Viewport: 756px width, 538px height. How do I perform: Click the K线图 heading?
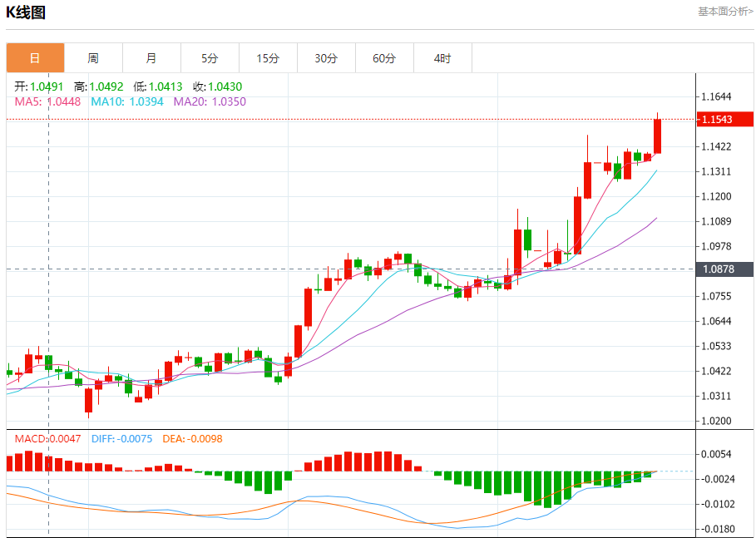(26, 12)
